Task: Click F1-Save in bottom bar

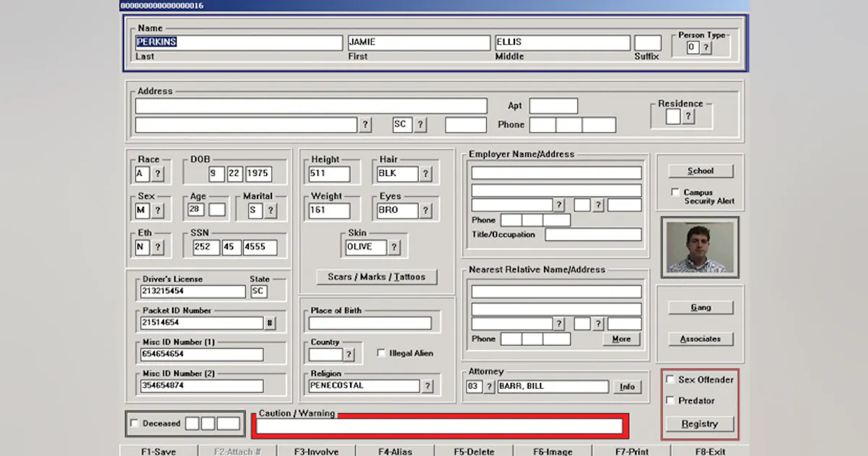Action: click(158, 451)
